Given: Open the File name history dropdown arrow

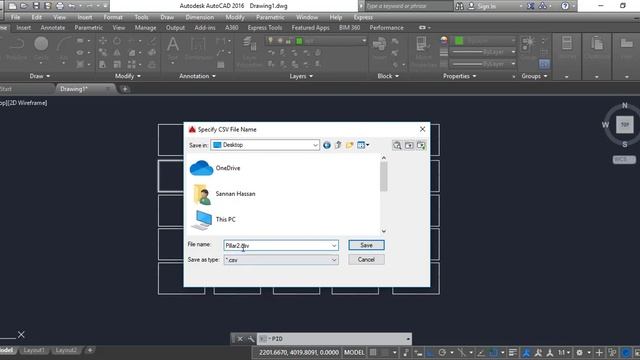Looking at the screenshot, I should pos(334,245).
